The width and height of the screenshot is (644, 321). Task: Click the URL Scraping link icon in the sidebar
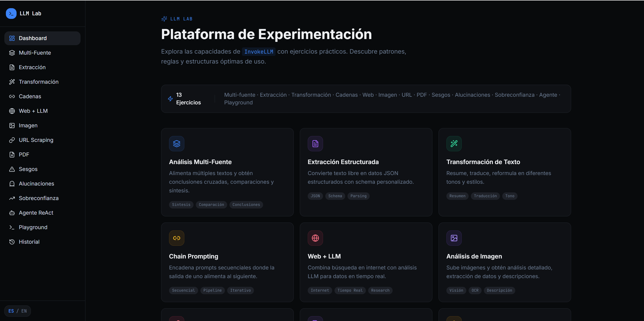click(12, 140)
